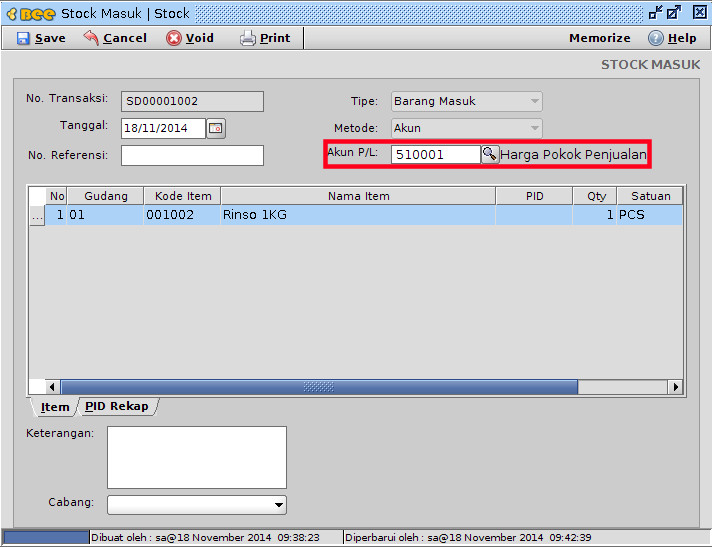This screenshot has width=712, height=547.
Task: Click the PID column header
Action: tap(534, 196)
